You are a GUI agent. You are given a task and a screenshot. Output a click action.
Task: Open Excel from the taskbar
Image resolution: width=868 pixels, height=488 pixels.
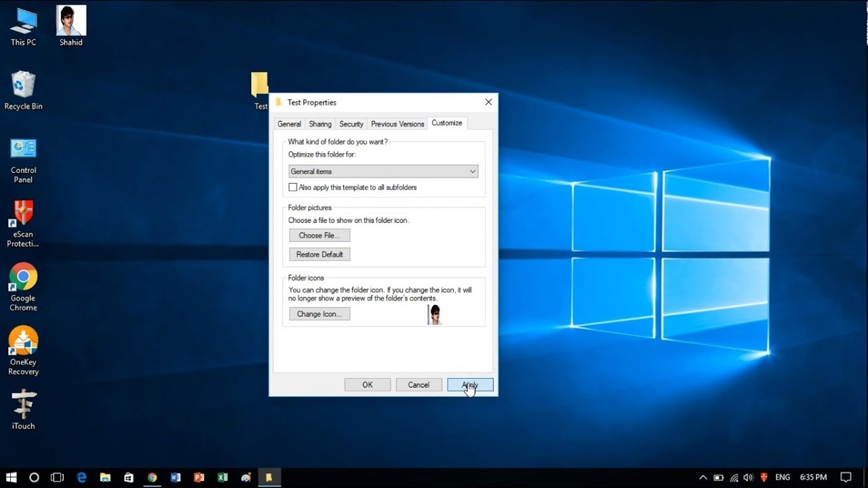[222, 477]
